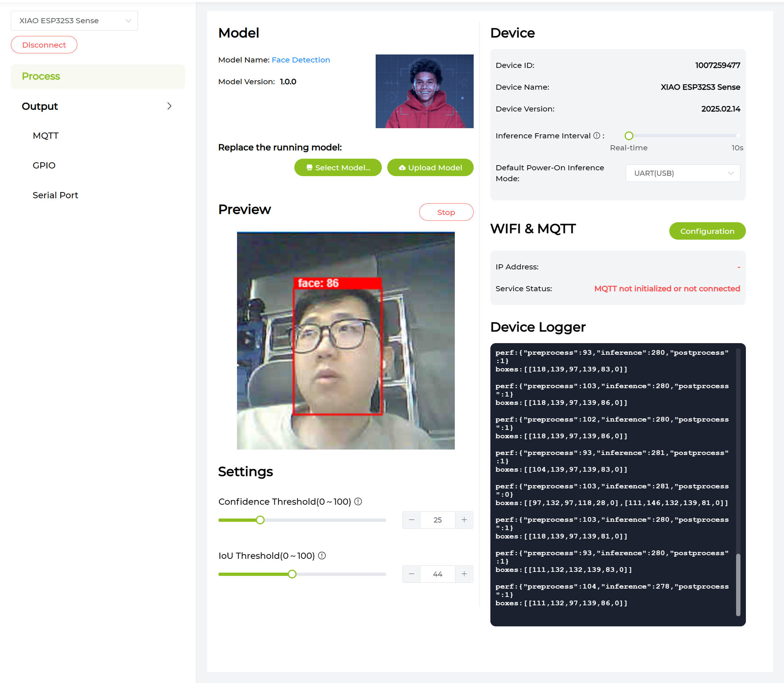The image size is (784, 683).
Task: Click the Real-time slider label
Action: point(629,148)
